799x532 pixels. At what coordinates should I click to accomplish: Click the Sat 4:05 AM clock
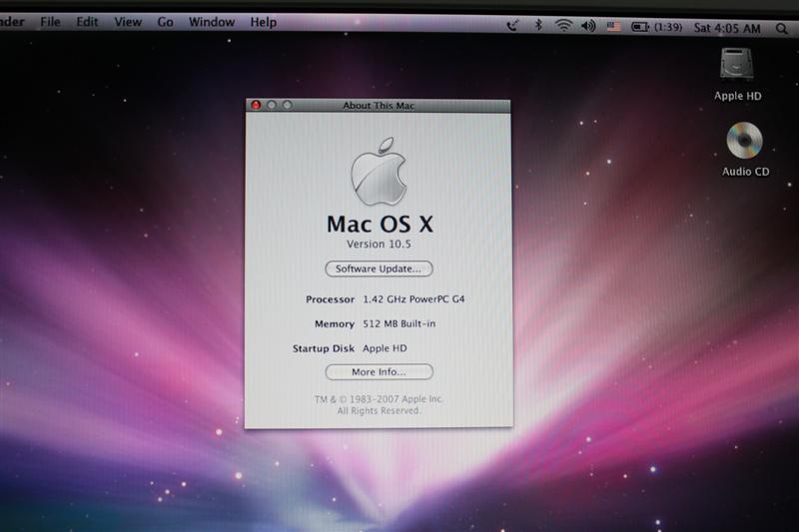[x=727, y=29]
